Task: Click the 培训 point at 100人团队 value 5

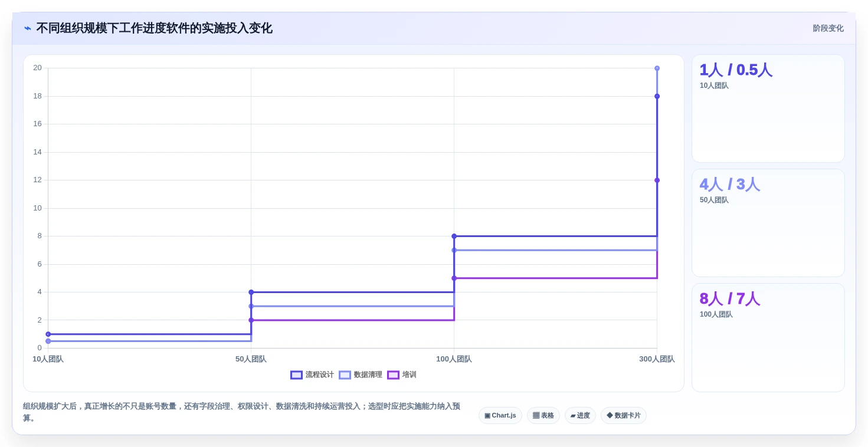Action: tap(454, 278)
